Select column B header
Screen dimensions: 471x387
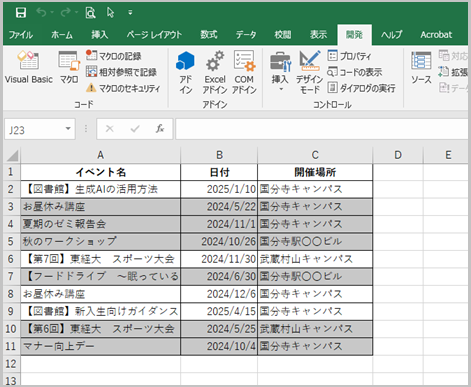pos(219,155)
